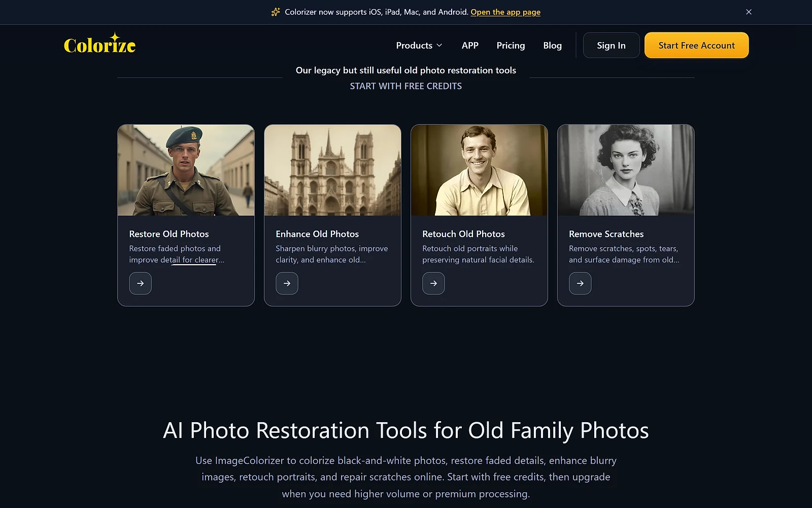Click the sparkle icon in announcement banner
Image resolution: width=812 pixels, height=508 pixels.
coord(276,12)
